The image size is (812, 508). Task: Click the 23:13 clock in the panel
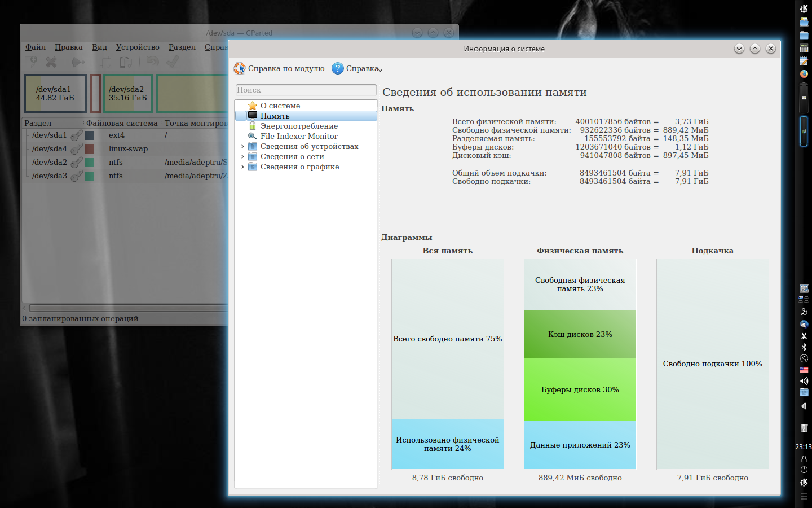[804, 446]
